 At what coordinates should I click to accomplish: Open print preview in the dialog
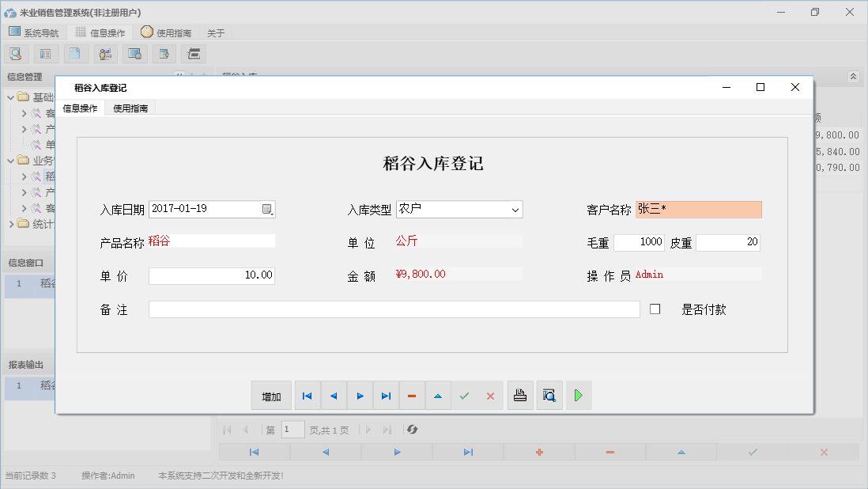click(x=549, y=395)
